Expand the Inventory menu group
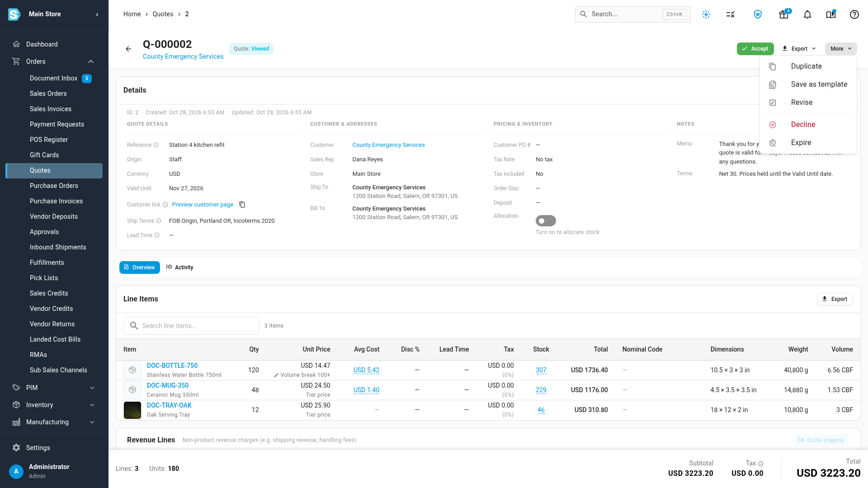The width and height of the screenshot is (868, 488). point(92,405)
